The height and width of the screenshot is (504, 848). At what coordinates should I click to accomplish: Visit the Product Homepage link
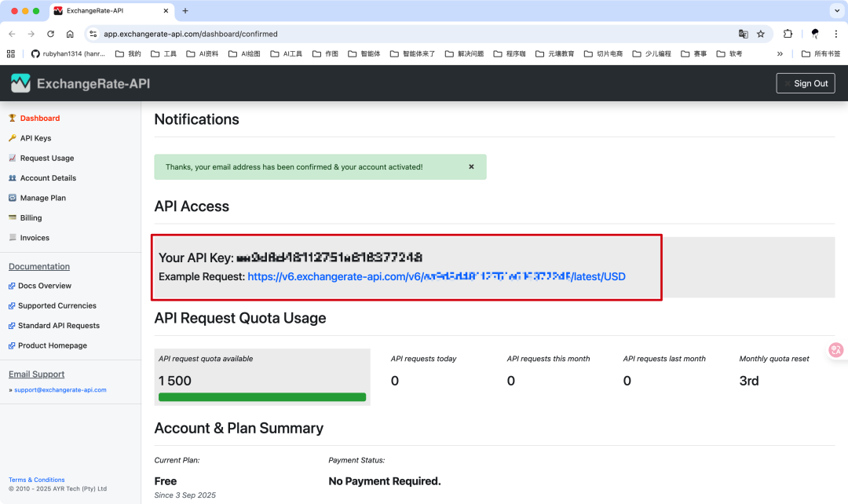pyautogui.click(x=52, y=345)
